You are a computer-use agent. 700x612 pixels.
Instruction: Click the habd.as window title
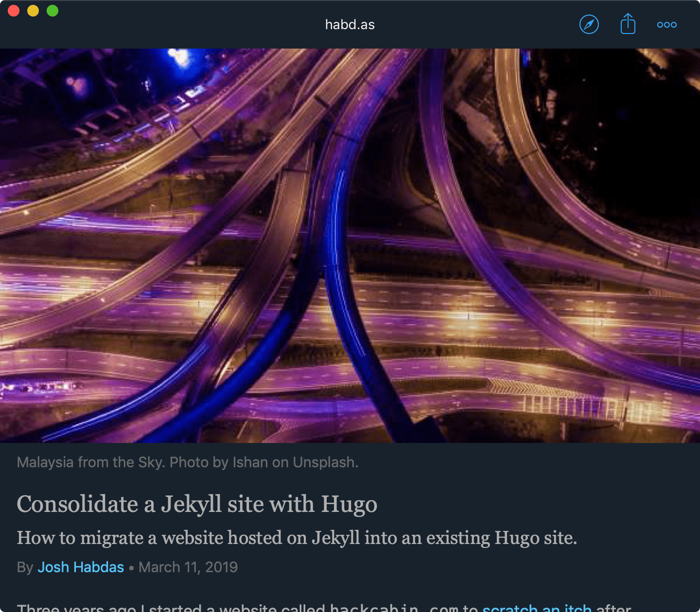350,25
